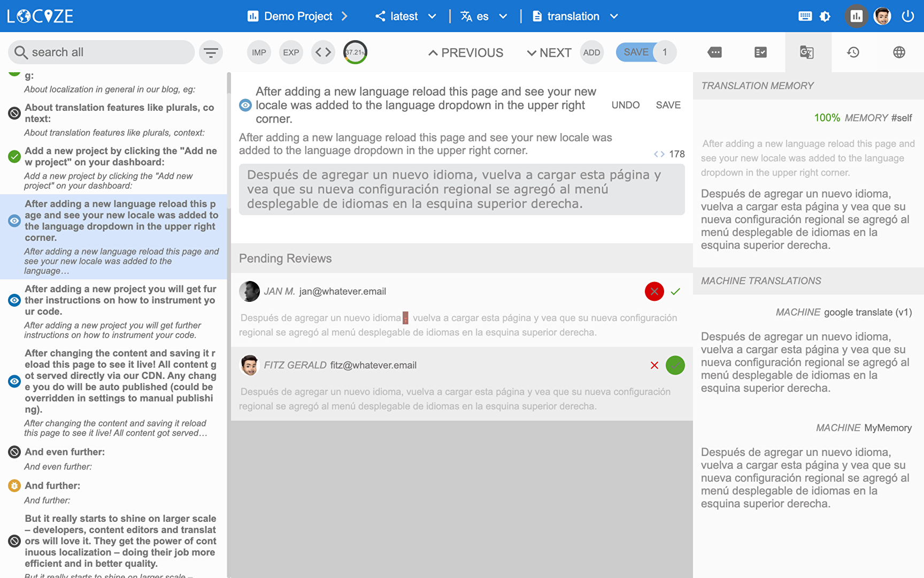This screenshot has width=924, height=578.
Task: Open the comments panel icon
Action: click(x=714, y=52)
